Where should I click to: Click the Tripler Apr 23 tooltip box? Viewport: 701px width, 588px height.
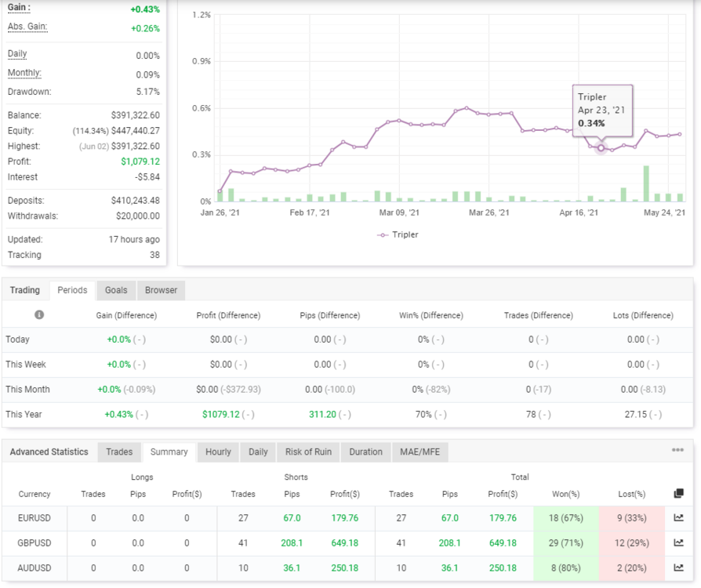click(x=603, y=110)
